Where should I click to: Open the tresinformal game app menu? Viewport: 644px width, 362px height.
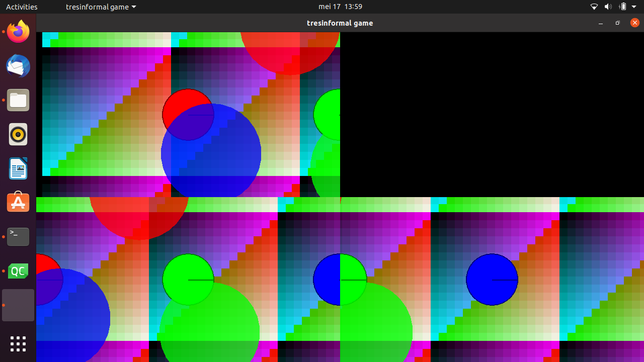pos(101,7)
